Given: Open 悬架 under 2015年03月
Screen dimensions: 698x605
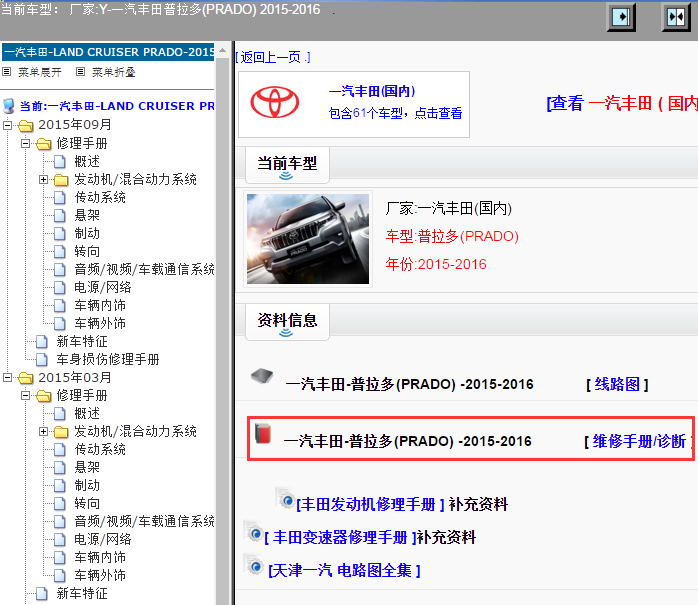Looking at the screenshot, I should 87,467.
